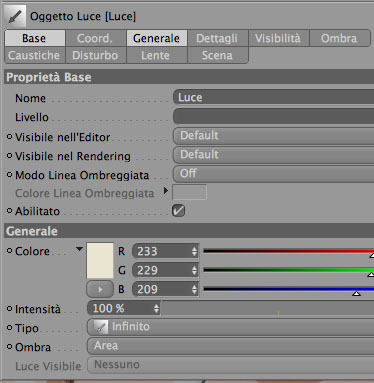Click the B value field 209

[161, 289]
